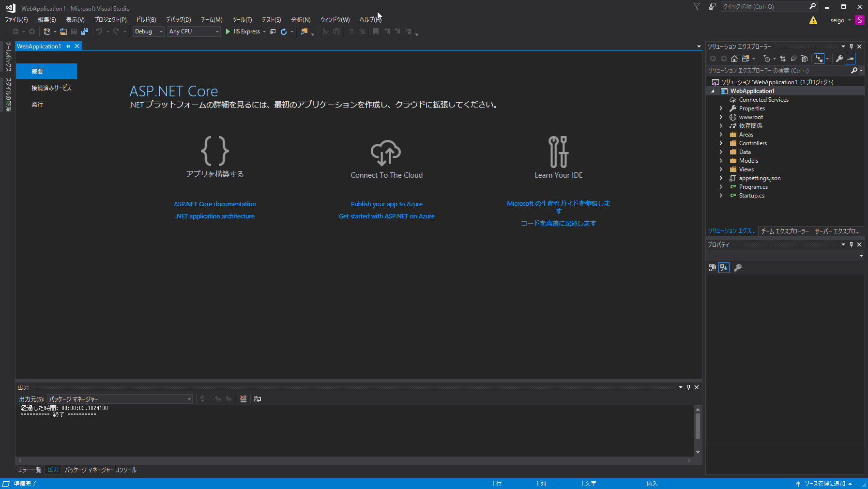Expand the Views folder node
The image size is (868, 489).
click(x=721, y=169)
